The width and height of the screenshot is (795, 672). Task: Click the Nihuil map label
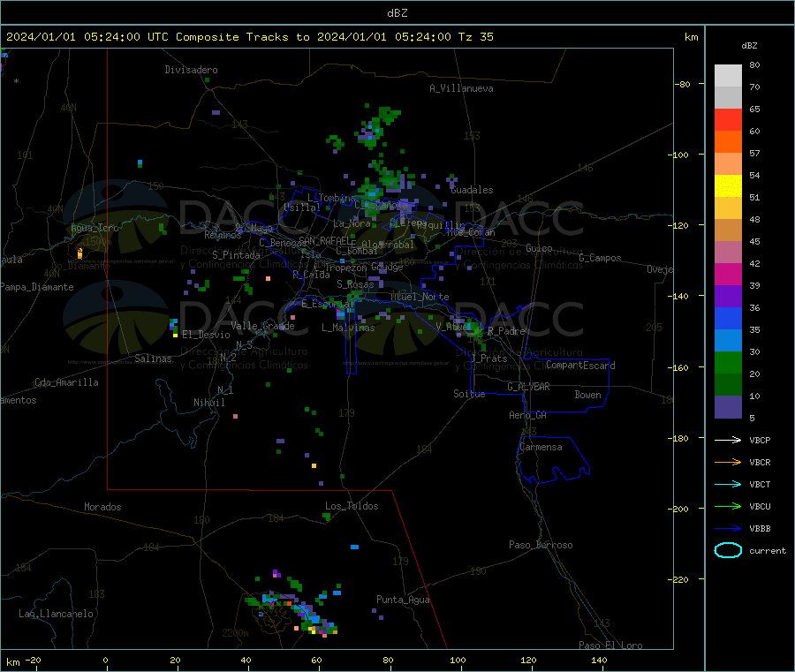coord(208,403)
